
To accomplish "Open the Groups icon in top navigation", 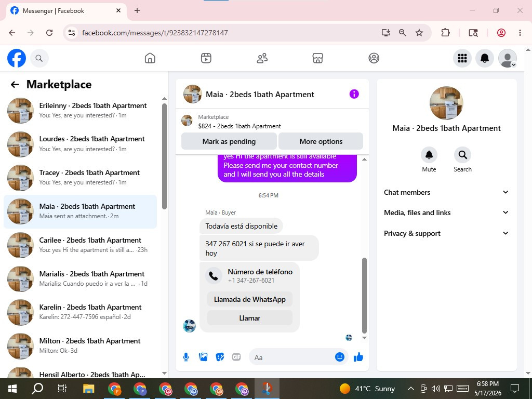I will point(374,58).
